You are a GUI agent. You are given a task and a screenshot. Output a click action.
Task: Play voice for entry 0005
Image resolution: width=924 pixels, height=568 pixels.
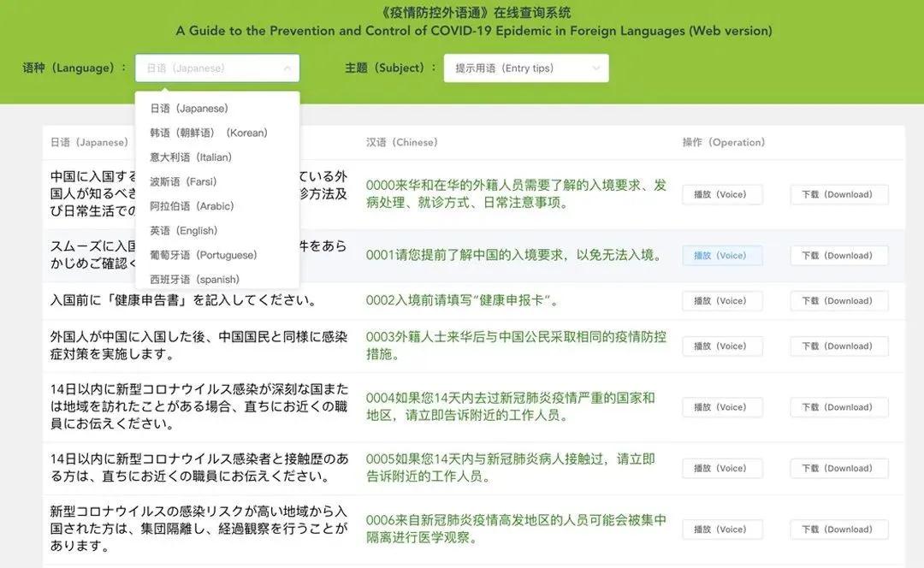coord(721,468)
